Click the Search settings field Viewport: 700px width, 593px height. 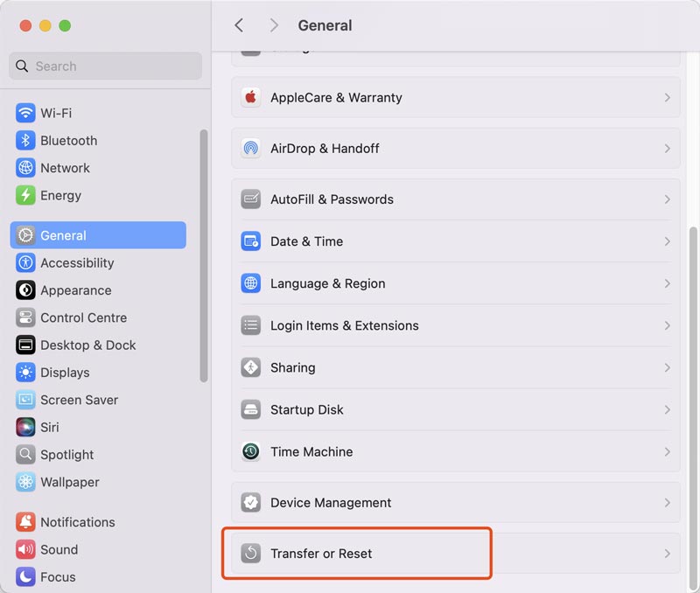point(105,66)
